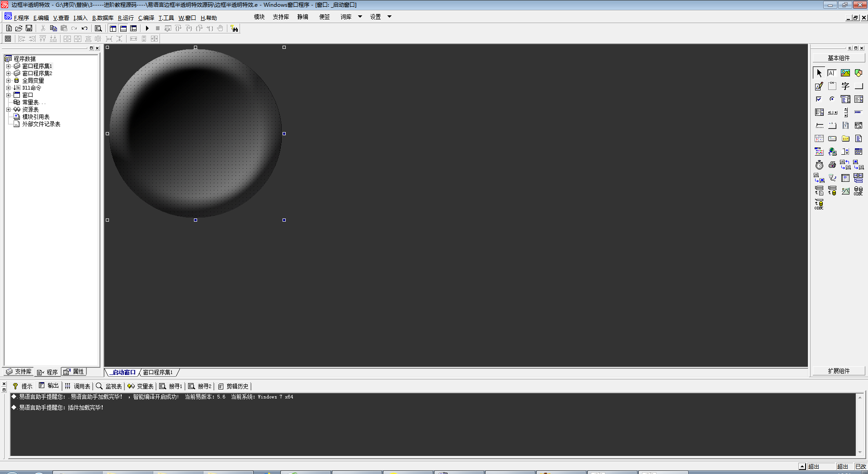Select 模块引用表 in the program tree
Image resolution: width=868 pixels, height=474 pixels.
pos(36,117)
